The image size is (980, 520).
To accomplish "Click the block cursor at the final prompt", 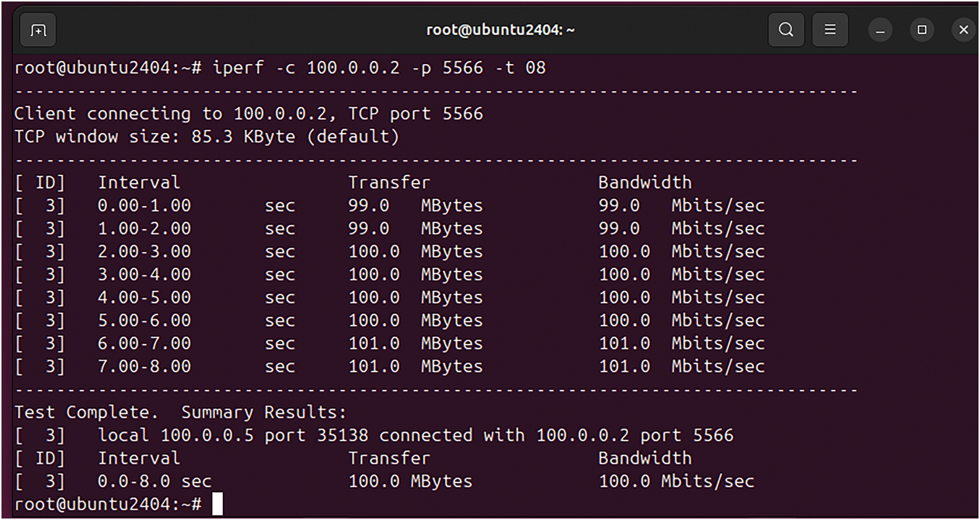I will click(x=217, y=504).
